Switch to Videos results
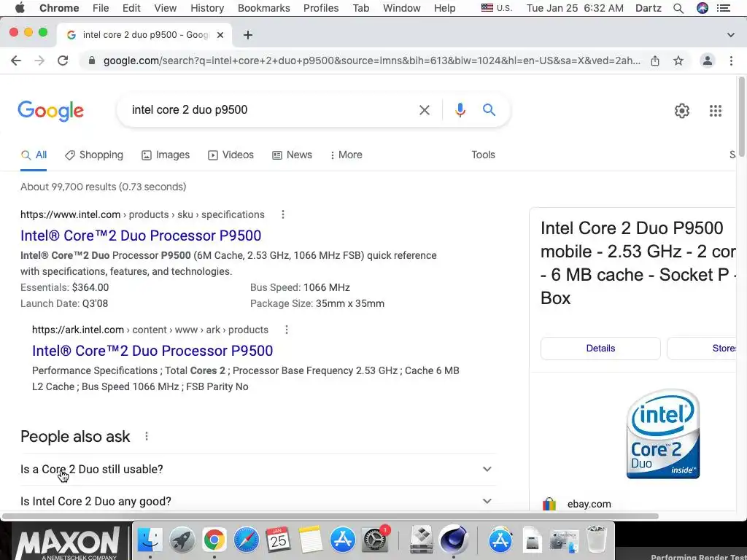This screenshot has width=747, height=560. (231, 155)
